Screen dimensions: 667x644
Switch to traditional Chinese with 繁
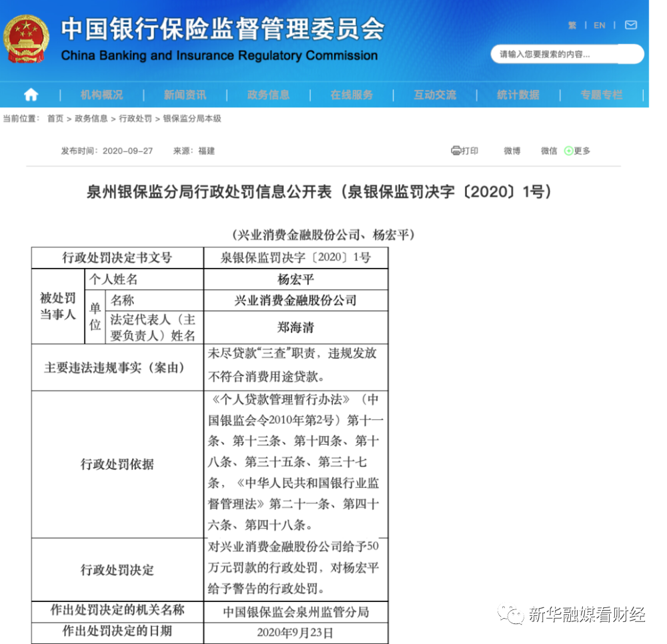tap(572, 25)
